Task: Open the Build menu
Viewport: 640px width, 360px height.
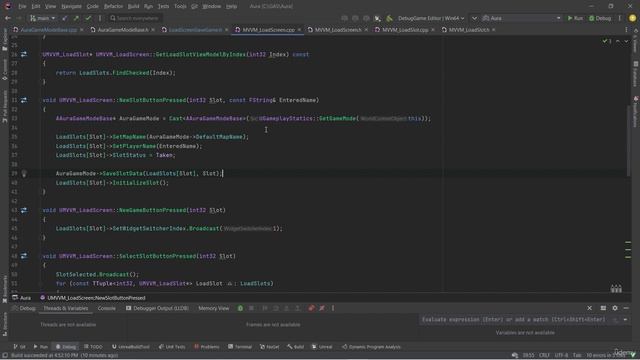Action: (133, 7)
